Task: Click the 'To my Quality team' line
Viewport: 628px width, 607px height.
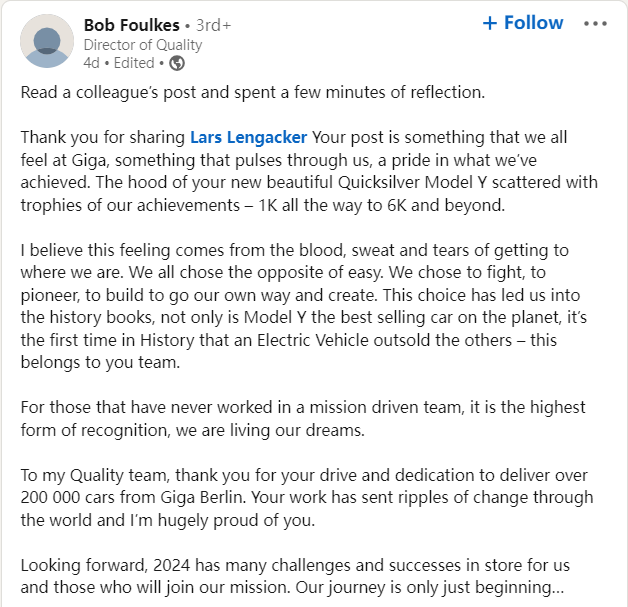Action: [303, 475]
